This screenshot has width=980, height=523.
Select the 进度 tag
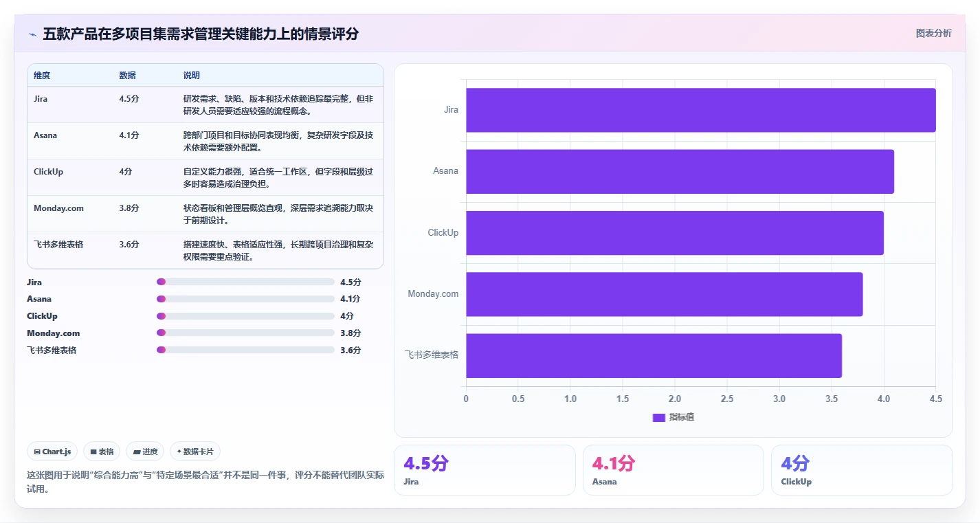[x=145, y=452]
